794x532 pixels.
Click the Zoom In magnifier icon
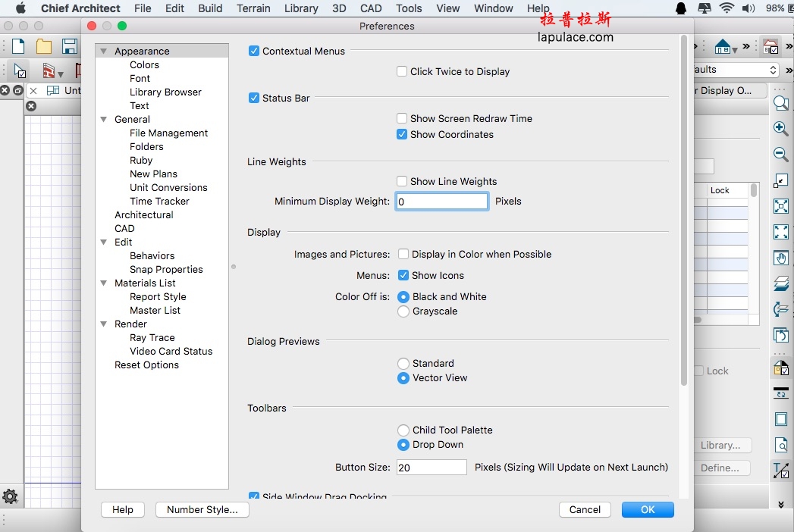click(x=780, y=128)
